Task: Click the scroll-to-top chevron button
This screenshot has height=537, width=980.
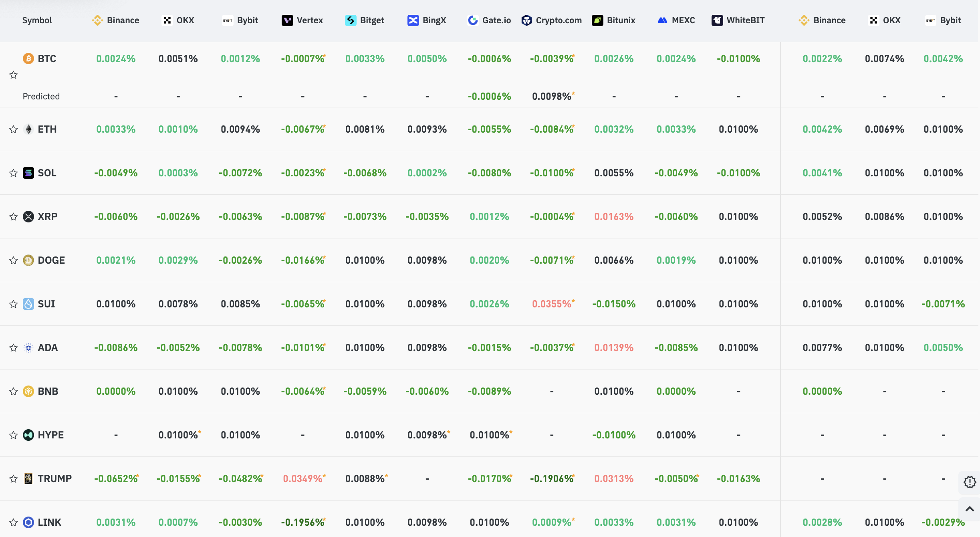Action: [x=970, y=509]
